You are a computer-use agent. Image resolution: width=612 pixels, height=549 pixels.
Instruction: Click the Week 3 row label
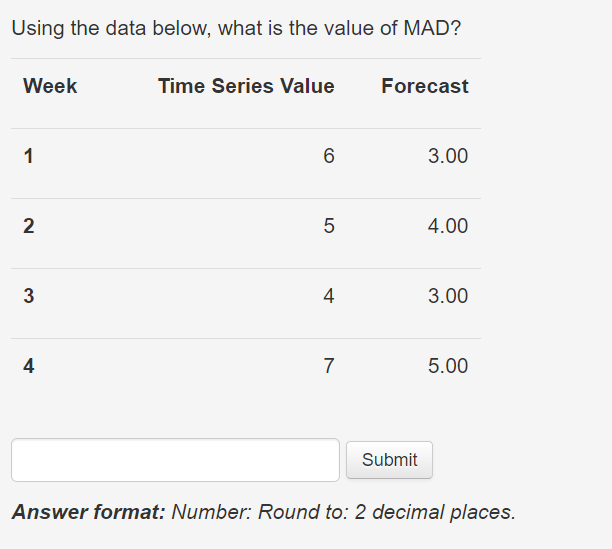click(28, 296)
